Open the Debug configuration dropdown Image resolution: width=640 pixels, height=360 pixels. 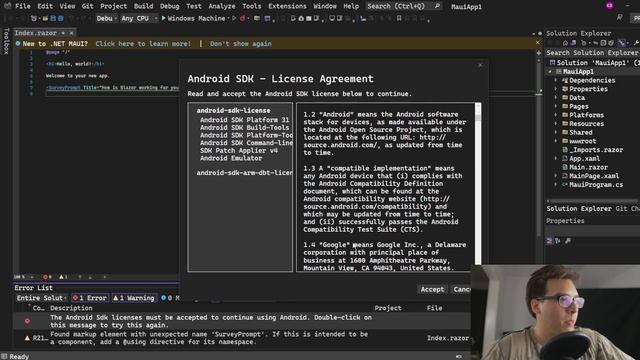coord(107,18)
